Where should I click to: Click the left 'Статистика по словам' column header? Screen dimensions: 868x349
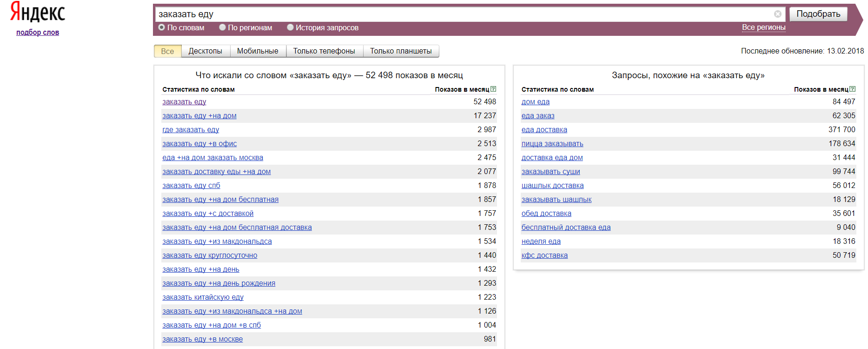coord(199,89)
